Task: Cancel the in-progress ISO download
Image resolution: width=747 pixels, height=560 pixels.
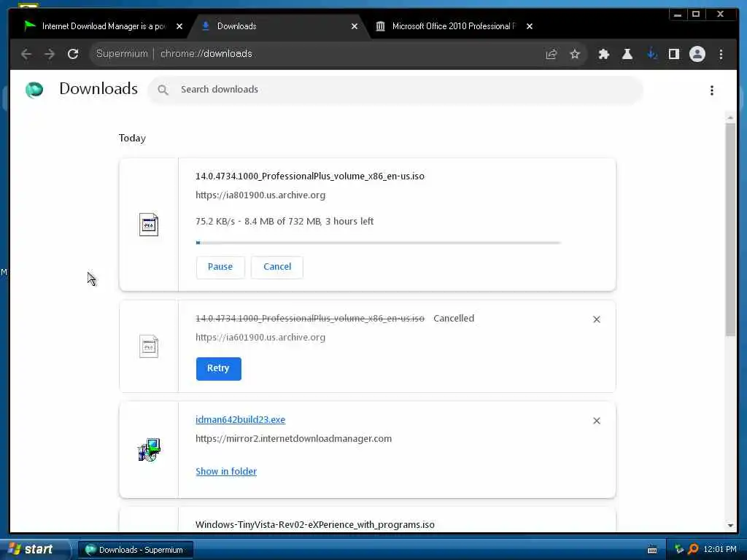Action: tap(277, 267)
